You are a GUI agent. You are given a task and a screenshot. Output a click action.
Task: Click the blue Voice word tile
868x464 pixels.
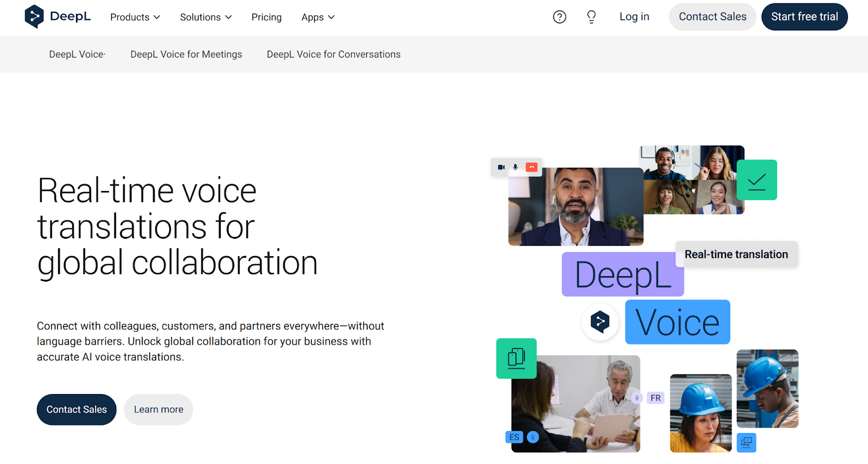tap(677, 322)
